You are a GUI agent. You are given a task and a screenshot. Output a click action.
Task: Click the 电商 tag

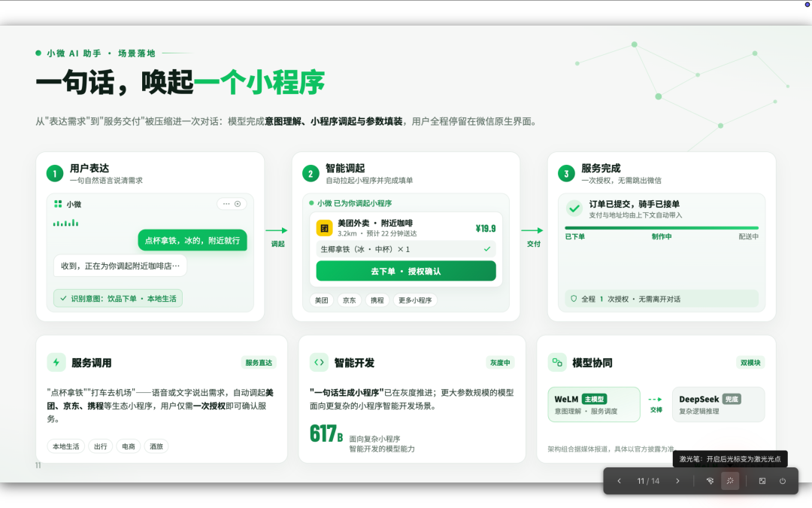point(129,446)
